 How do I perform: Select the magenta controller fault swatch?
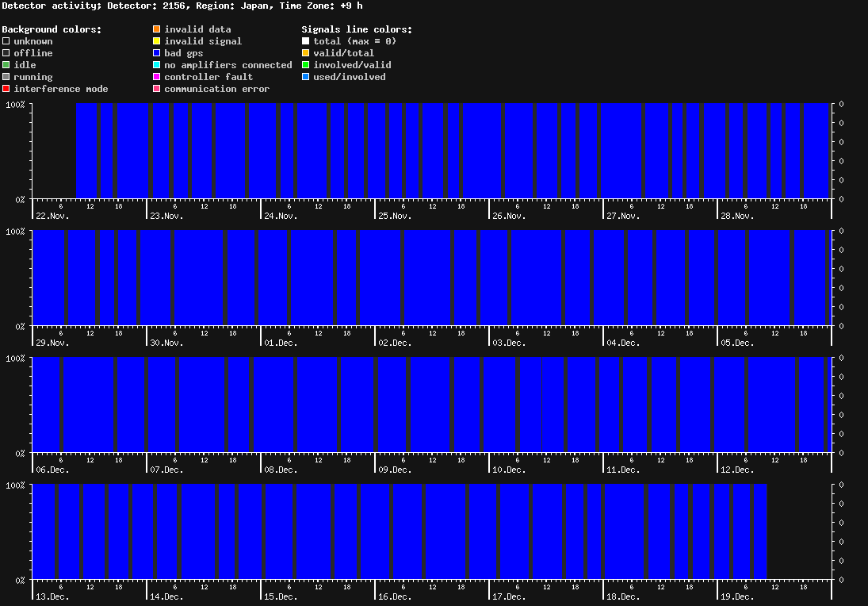[x=157, y=77]
